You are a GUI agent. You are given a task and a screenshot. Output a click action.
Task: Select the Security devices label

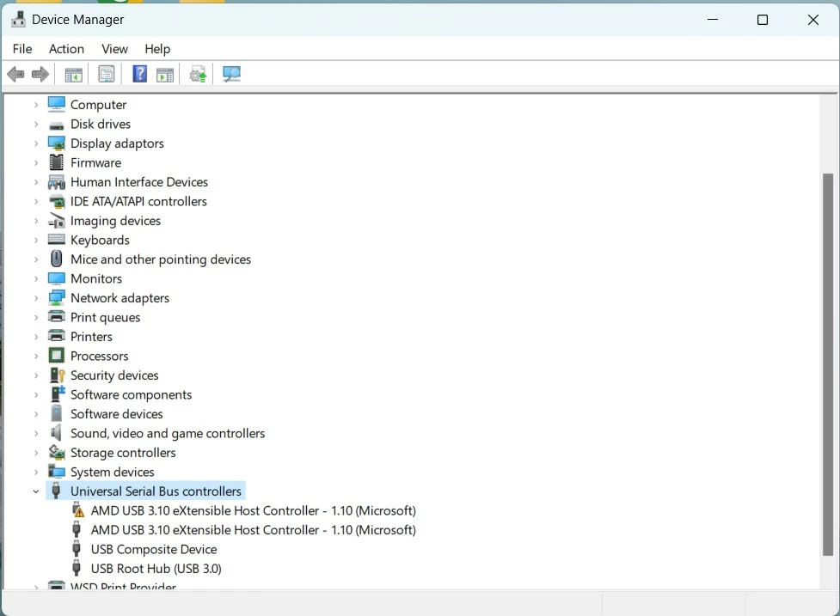(114, 375)
